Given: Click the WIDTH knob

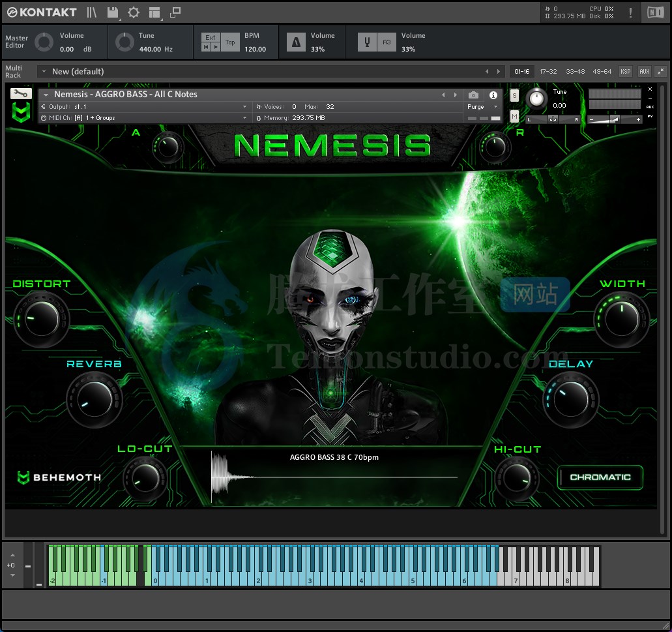Looking at the screenshot, I should [x=622, y=319].
